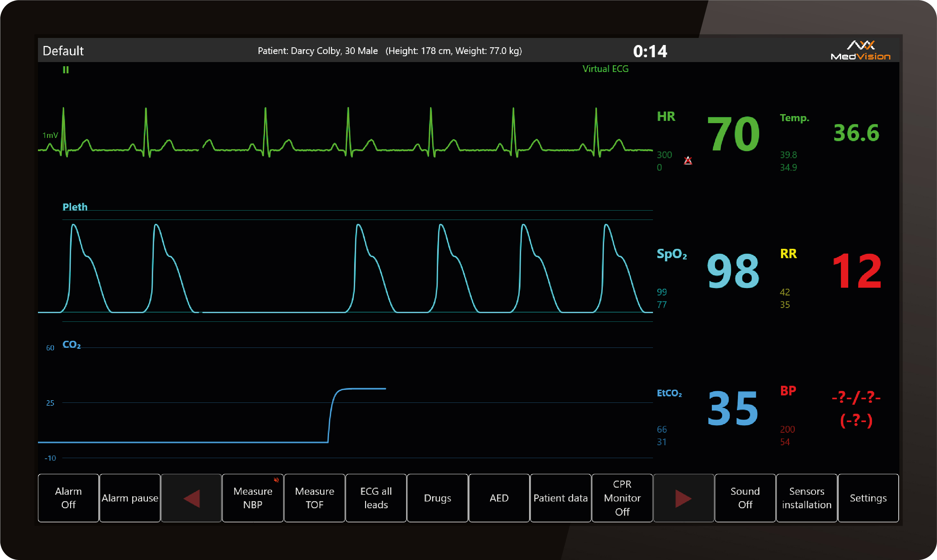Open the Drugs menu

coord(437,498)
